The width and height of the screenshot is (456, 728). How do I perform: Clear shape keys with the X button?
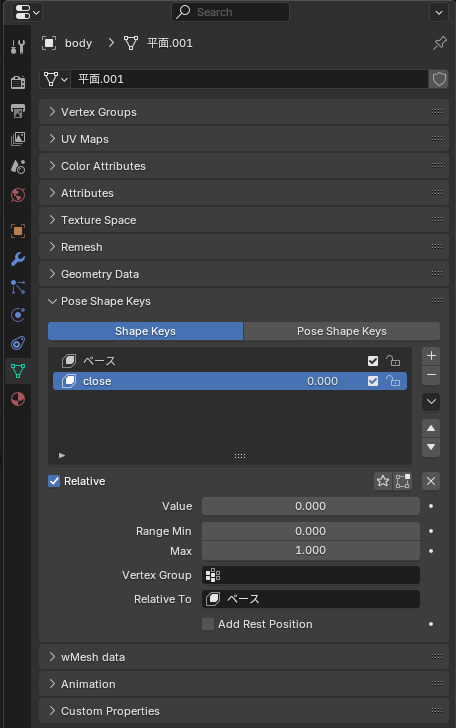click(x=431, y=481)
